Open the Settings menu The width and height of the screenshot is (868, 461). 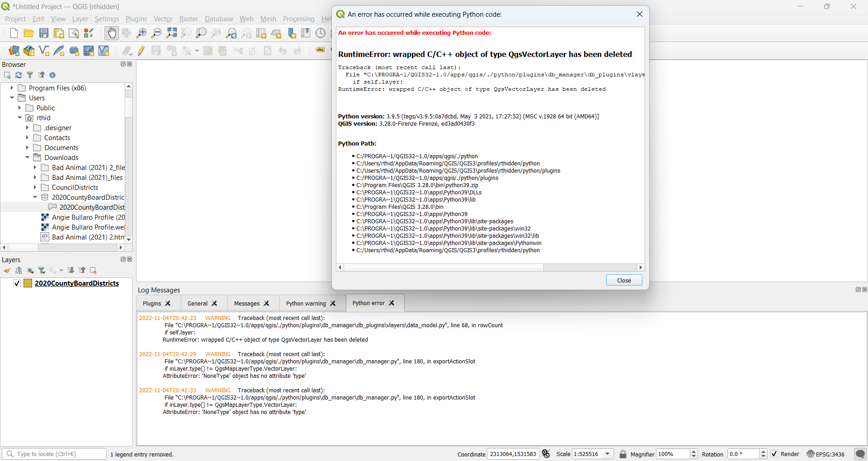[107, 19]
